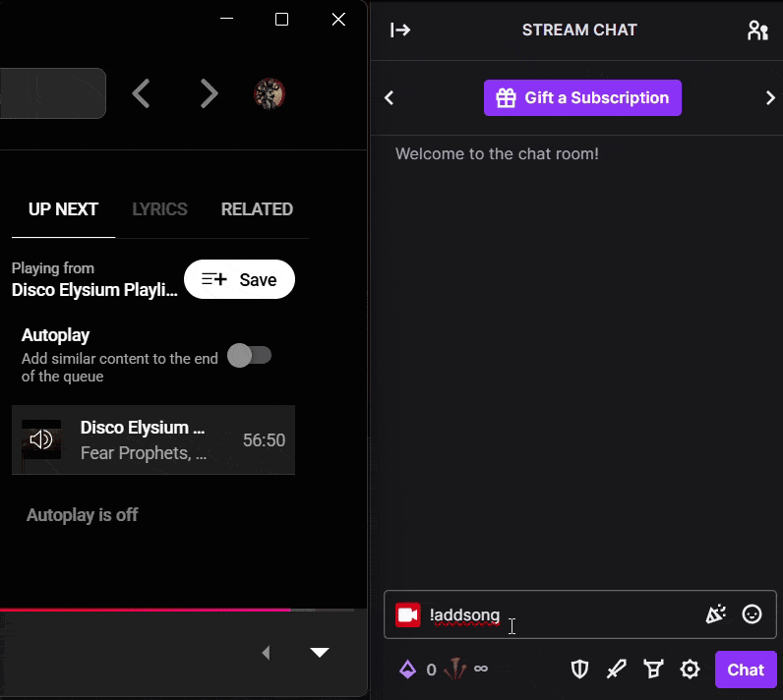Click the STREAM CHAT header title

point(579,29)
